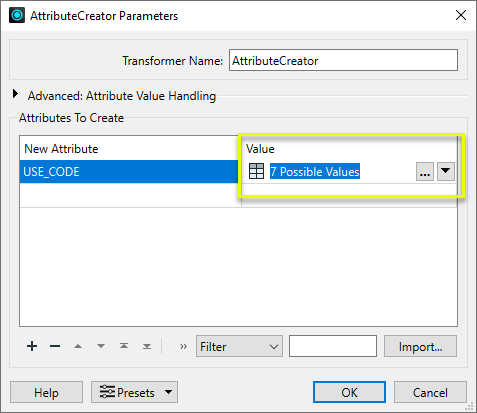Click into the Transformer Name field

pos(343,60)
